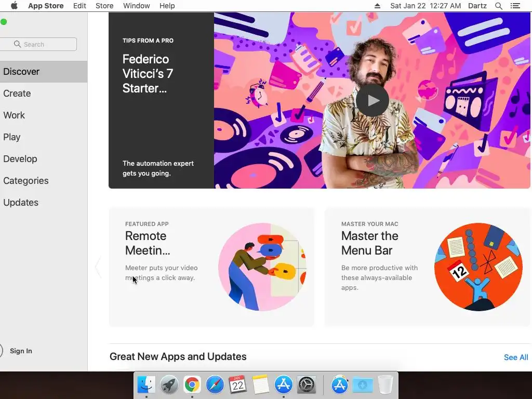The image size is (532, 399).
Task: Click the second App Store icon beside Downloads
Action: (x=340, y=385)
